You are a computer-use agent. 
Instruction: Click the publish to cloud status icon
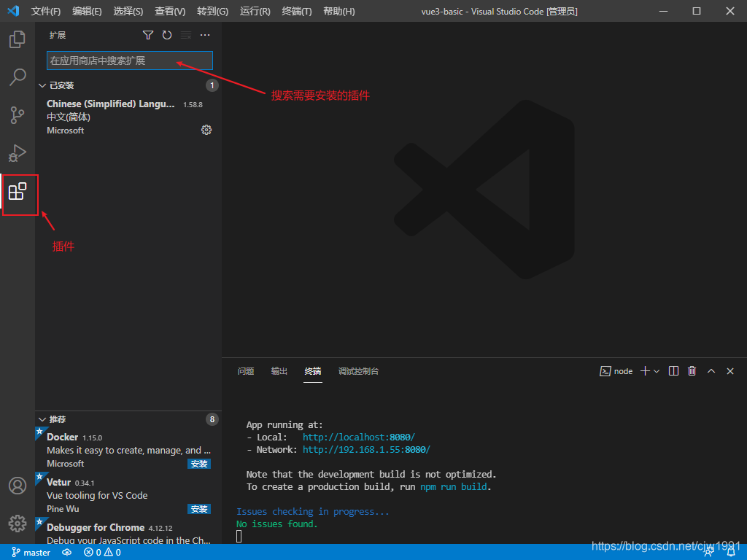pyautogui.click(x=66, y=553)
